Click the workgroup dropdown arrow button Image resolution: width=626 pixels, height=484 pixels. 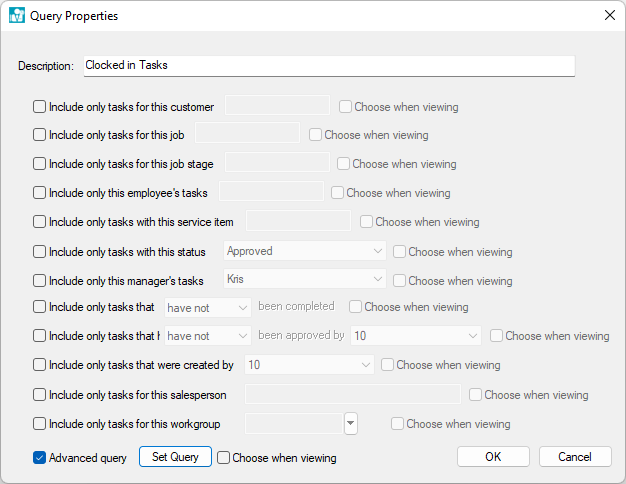coord(350,424)
